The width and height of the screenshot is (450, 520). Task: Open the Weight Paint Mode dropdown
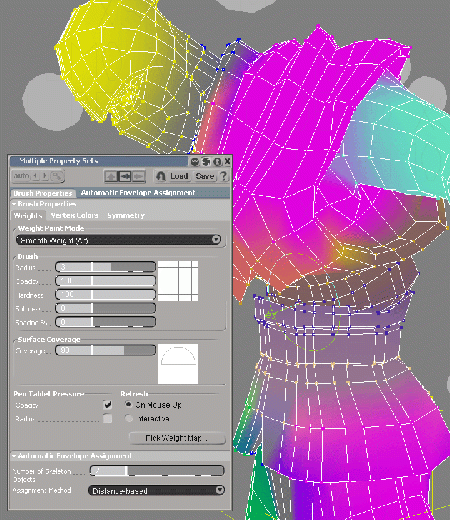click(x=119, y=240)
